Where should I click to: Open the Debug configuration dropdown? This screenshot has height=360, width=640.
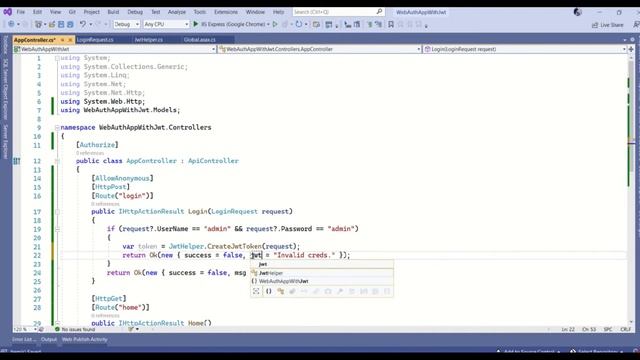click(x=126, y=24)
